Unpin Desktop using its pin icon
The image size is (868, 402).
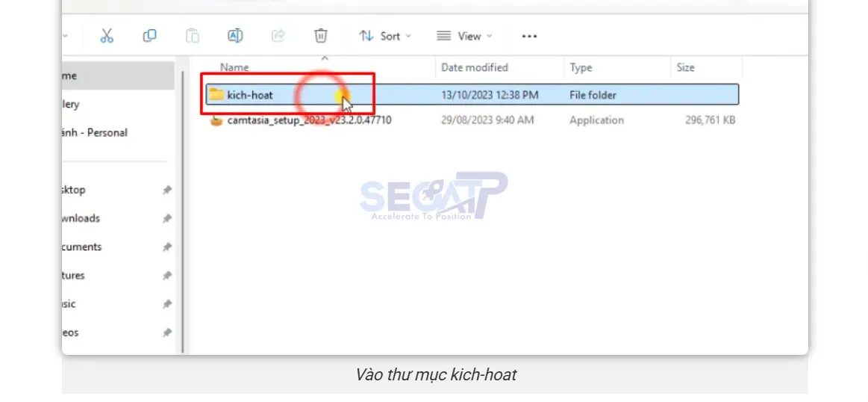[x=166, y=191]
